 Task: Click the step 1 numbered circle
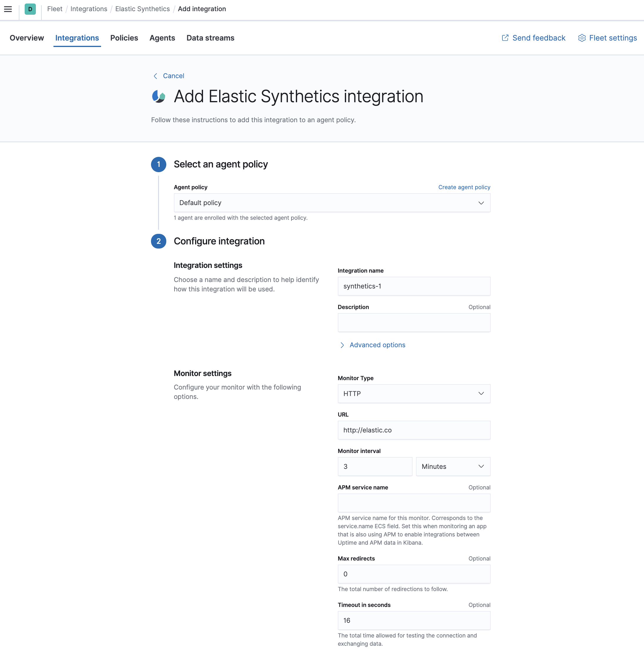click(158, 165)
